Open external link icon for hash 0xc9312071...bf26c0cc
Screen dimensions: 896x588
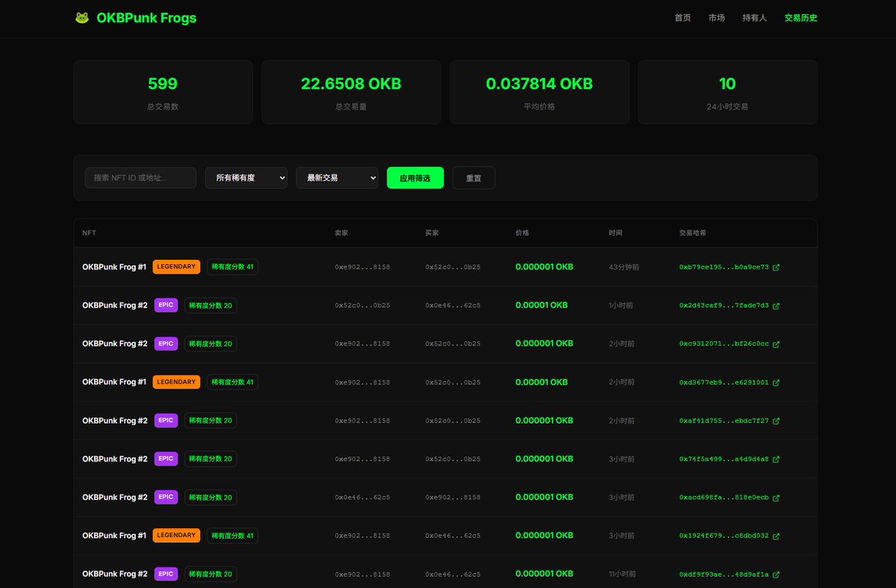(x=776, y=344)
